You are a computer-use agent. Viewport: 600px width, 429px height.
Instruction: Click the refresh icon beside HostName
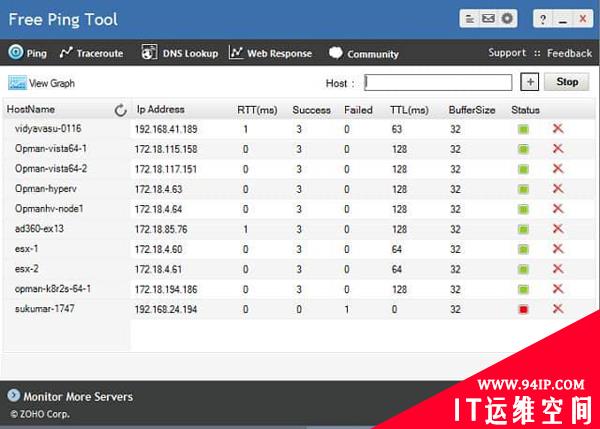point(121,110)
